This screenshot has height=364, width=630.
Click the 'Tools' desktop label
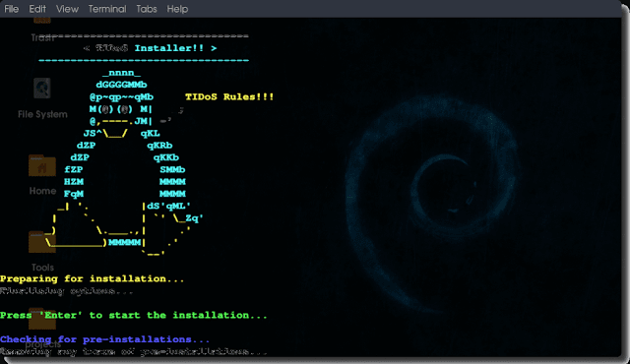click(42, 268)
